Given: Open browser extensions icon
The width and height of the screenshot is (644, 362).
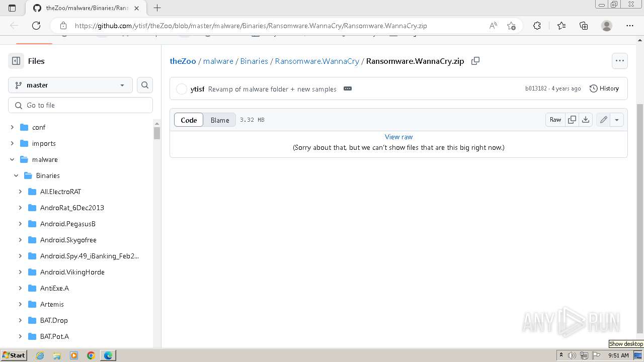Looking at the screenshot, I should coord(537,26).
